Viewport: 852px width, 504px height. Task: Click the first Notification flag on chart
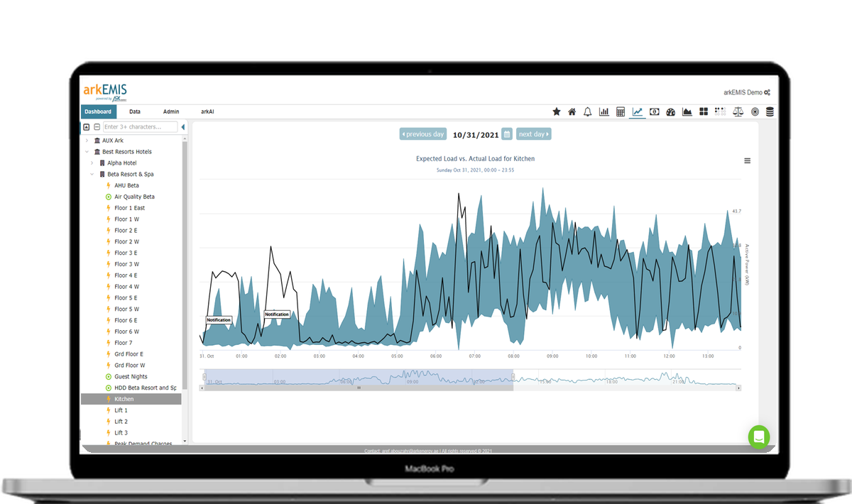pos(219,320)
